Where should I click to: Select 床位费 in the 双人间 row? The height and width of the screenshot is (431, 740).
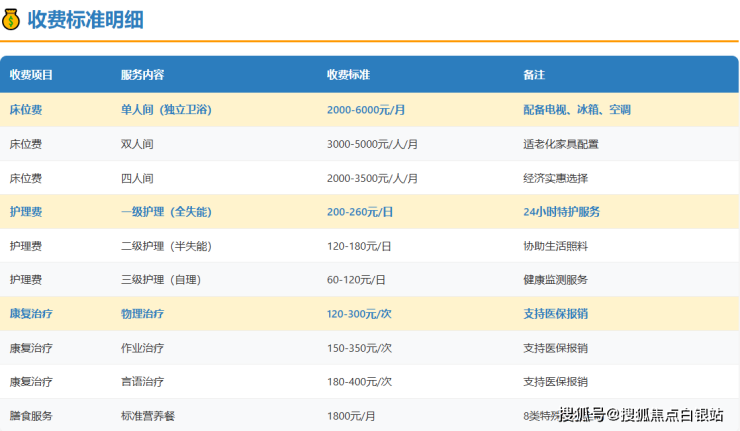26,144
